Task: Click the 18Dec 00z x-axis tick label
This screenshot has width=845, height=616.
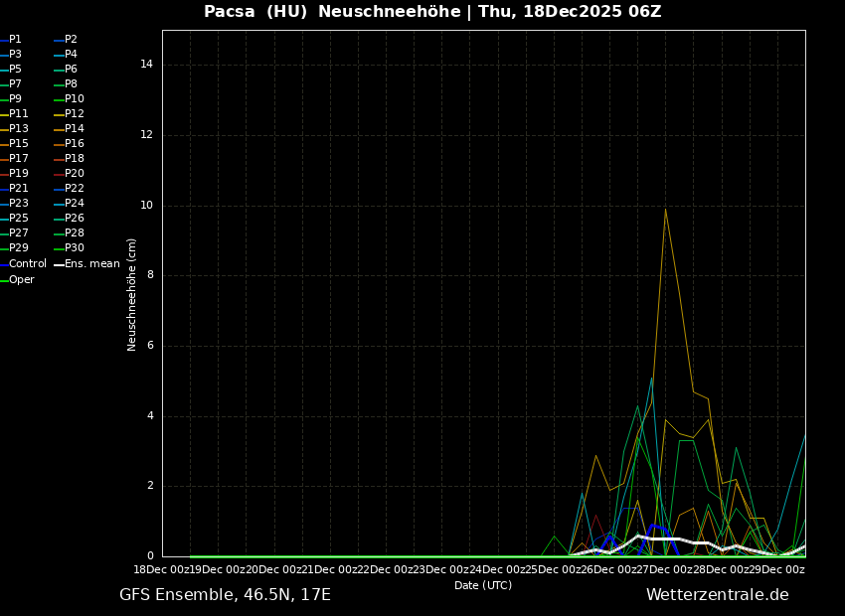Action: [x=162, y=570]
